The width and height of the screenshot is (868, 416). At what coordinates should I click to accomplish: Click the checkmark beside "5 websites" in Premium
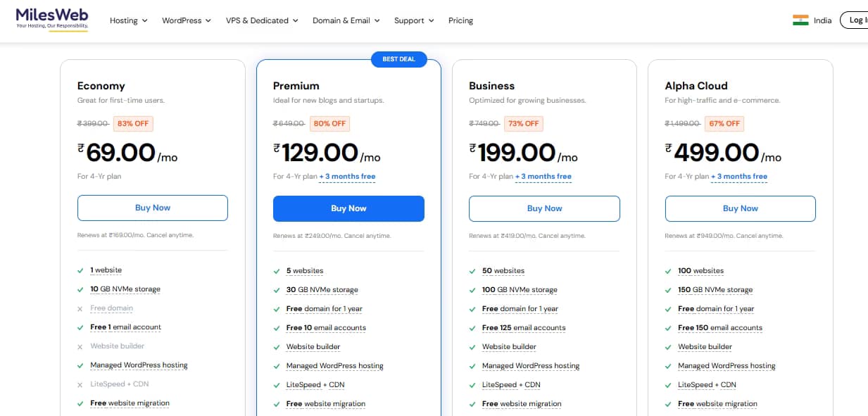coord(277,271)
